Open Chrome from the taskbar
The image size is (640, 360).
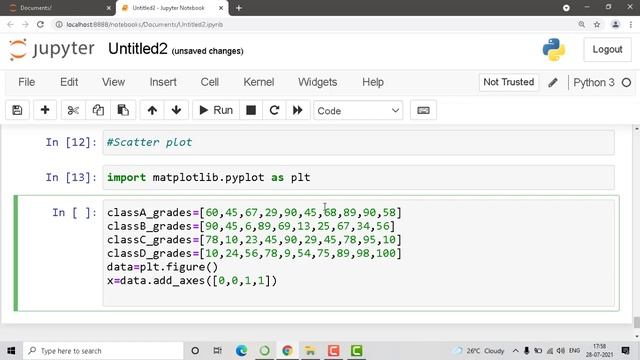click(x=287, y=351)
